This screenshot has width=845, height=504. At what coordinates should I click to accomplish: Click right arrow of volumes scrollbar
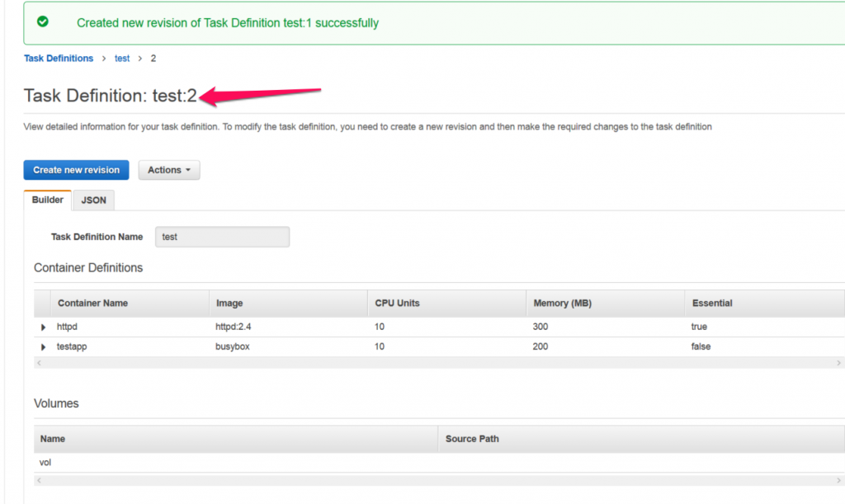point(838,480)
